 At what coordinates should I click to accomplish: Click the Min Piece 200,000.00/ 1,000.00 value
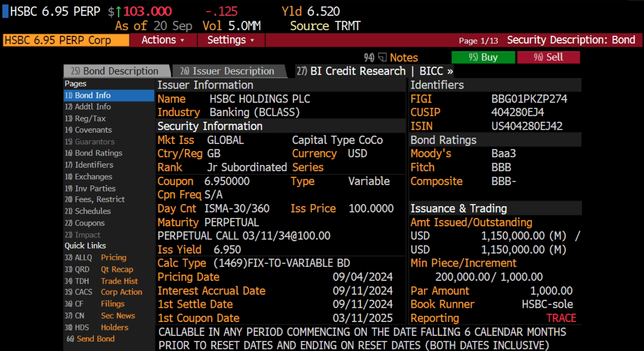489,277
